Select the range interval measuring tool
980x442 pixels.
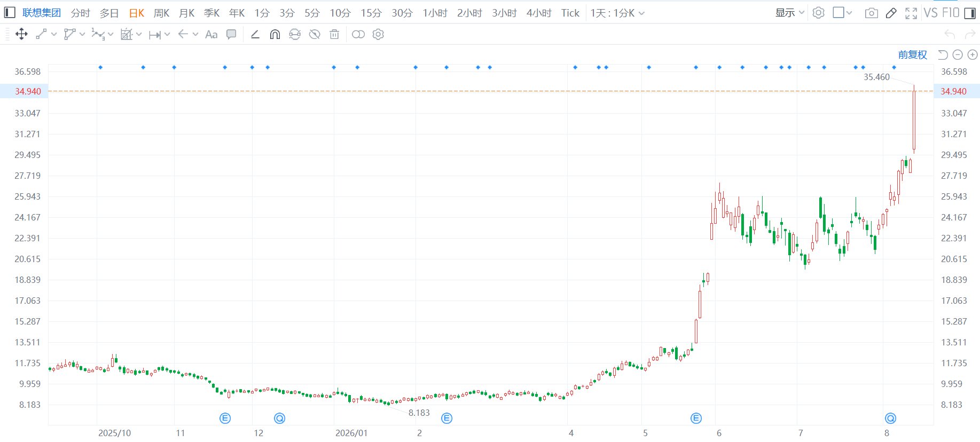coord(155,35)
